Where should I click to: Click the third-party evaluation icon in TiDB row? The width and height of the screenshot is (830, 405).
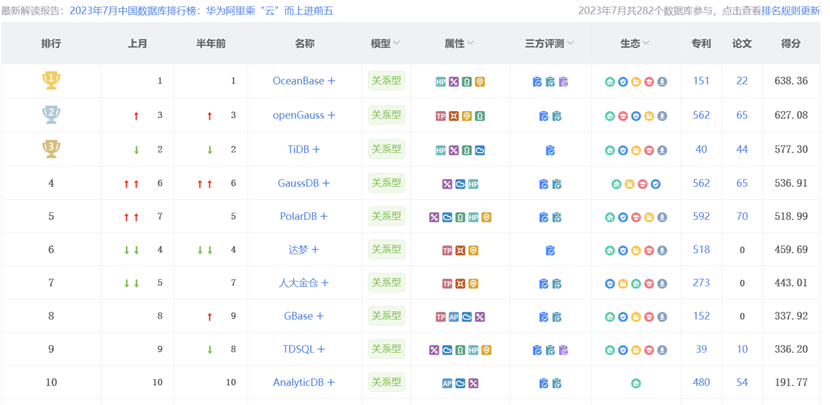point(550,150)
